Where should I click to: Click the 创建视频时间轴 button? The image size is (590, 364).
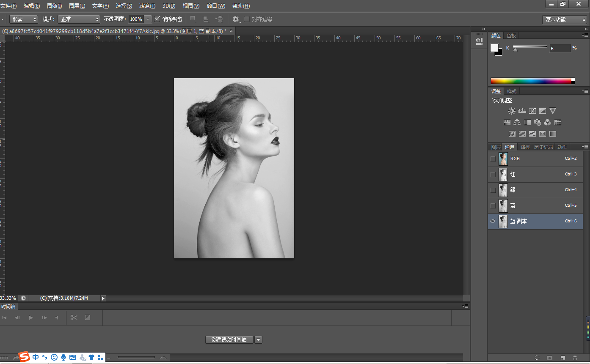click(x=229, y=339)
